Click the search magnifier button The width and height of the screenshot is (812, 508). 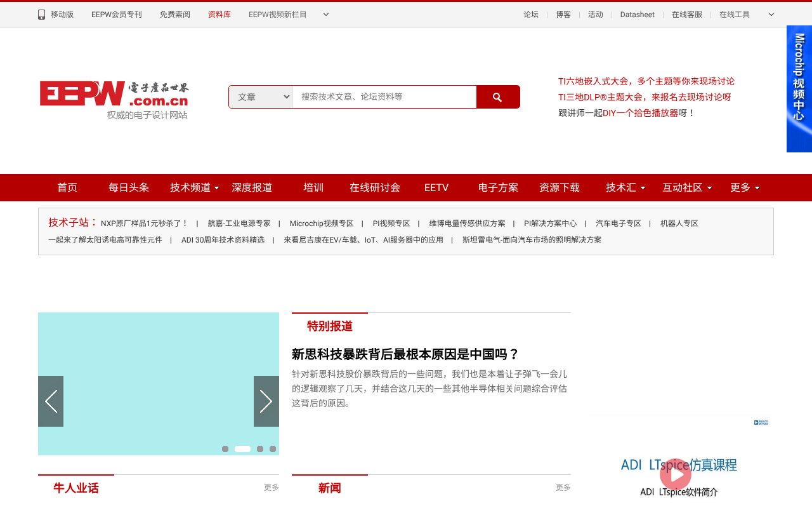point(497,97)
